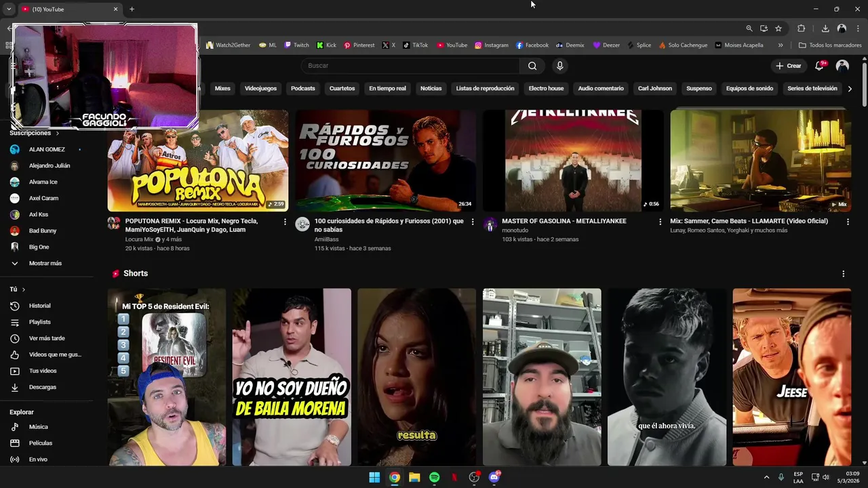Start voice search with microphone icon
This screenshot has width=868, height=488.
point(559,66)
